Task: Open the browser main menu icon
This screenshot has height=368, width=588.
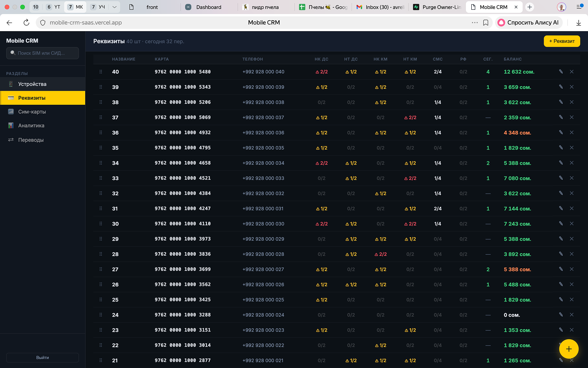Action: pos(579,7)
